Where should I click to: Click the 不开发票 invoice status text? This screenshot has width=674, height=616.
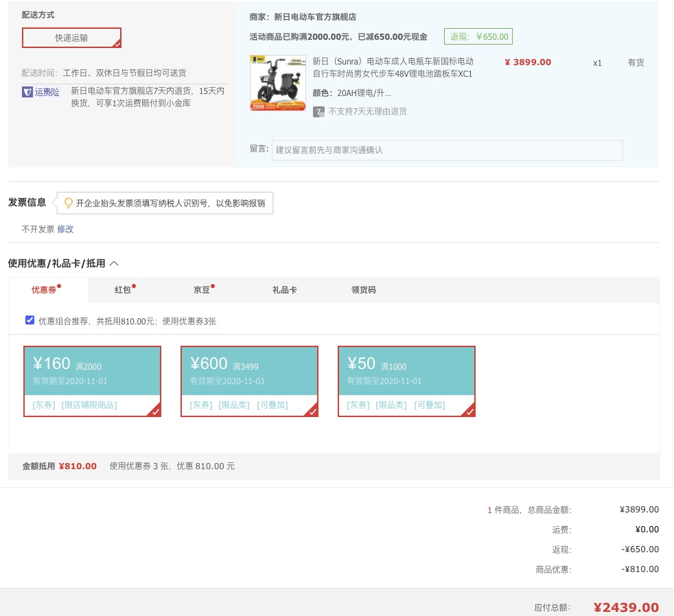coord(38,229)
